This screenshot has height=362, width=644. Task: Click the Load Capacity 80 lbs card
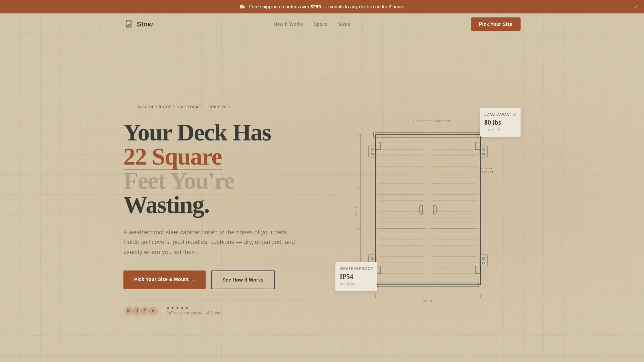(500, 122)
